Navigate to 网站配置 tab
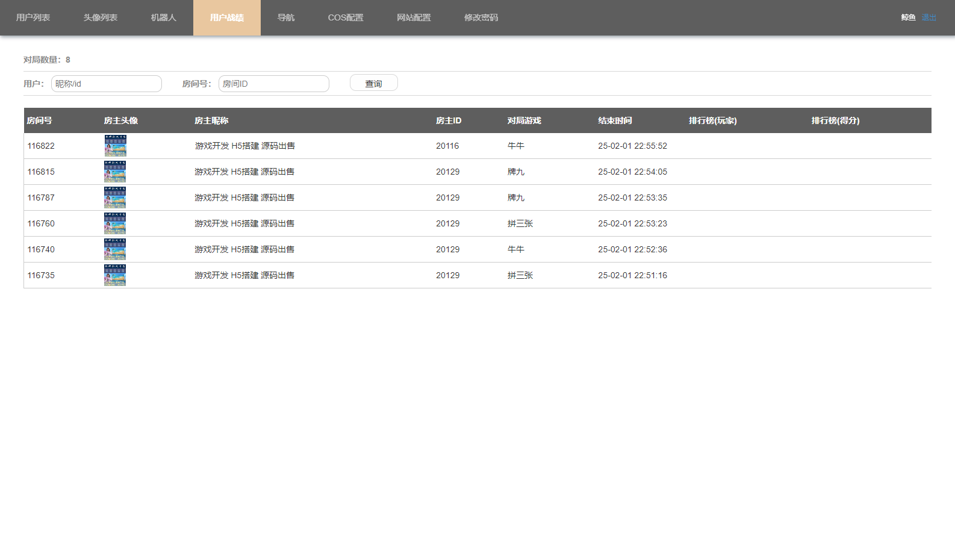This screenshot has width=955, height=560. point(414,17)
